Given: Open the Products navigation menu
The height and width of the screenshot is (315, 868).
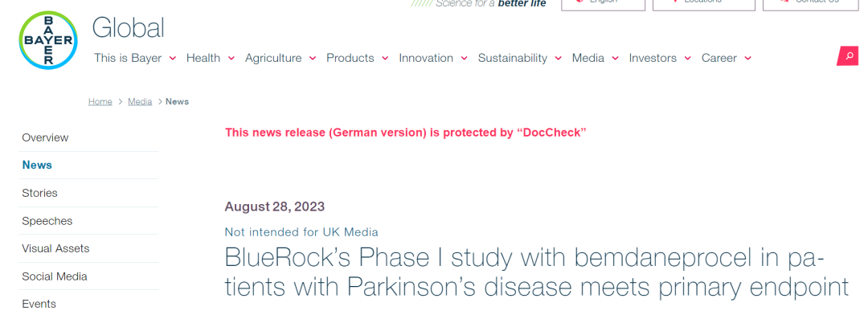Looking at the screenshot, I should (x=350, y=58).
